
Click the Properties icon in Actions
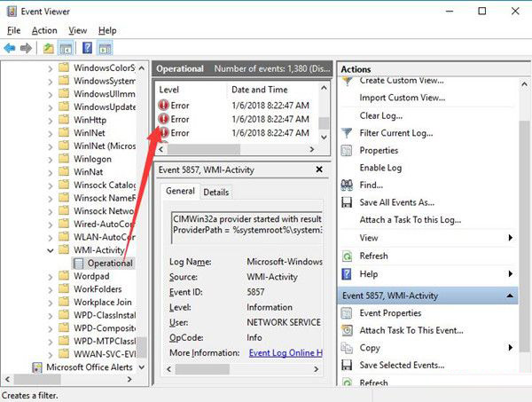(x=347, y=150)
